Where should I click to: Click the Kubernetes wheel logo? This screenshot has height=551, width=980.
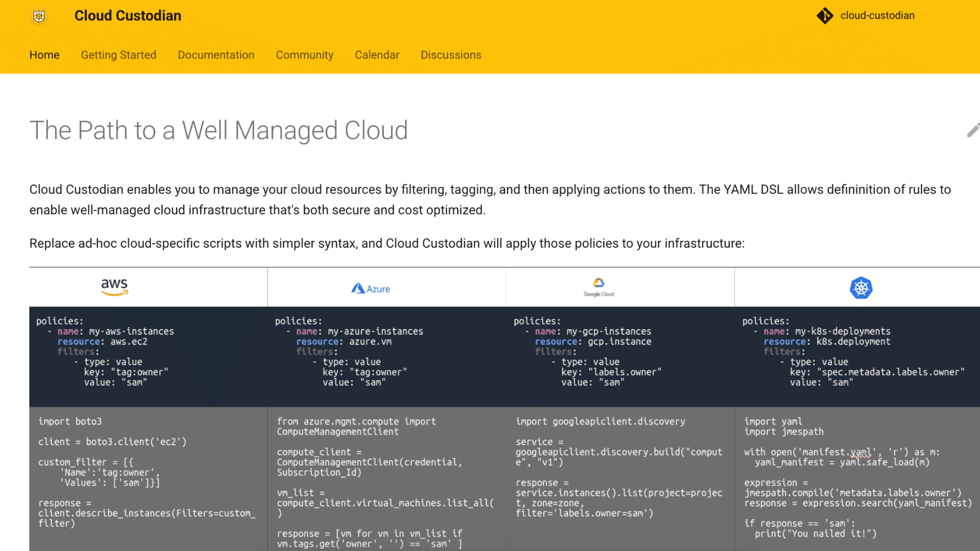[x=861, y=288]
